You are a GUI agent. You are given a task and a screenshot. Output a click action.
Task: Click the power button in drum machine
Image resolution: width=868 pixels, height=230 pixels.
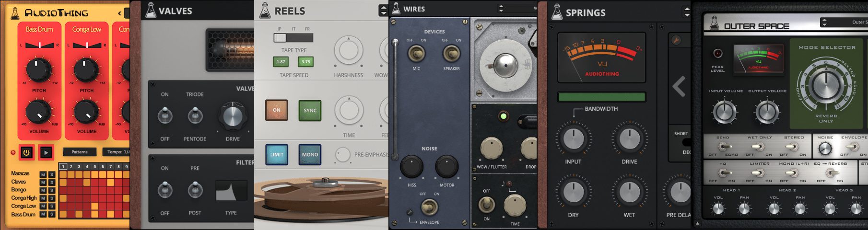pos(27,152)
